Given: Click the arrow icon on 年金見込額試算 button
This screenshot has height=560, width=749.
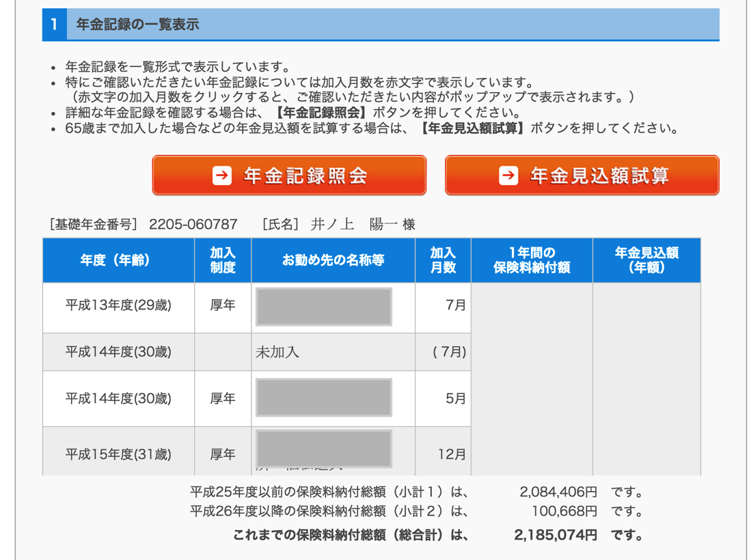Looking at the screenshot, I should click(508, 176).
